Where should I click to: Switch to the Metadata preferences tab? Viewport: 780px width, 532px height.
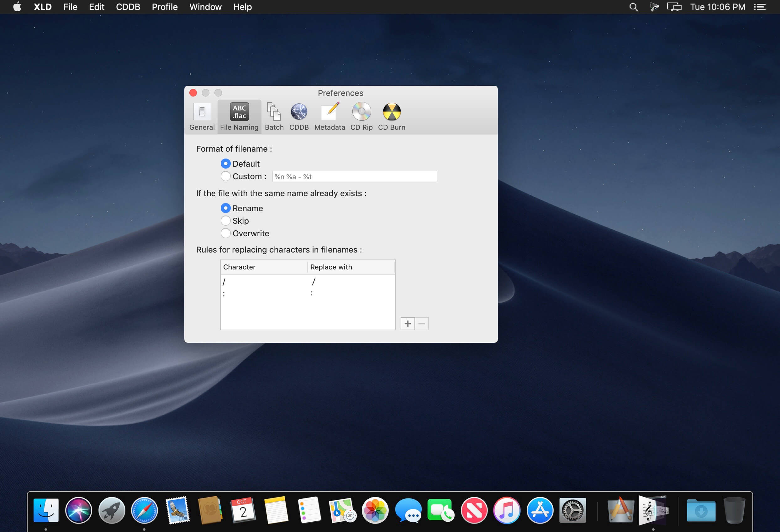click(329, 116)
